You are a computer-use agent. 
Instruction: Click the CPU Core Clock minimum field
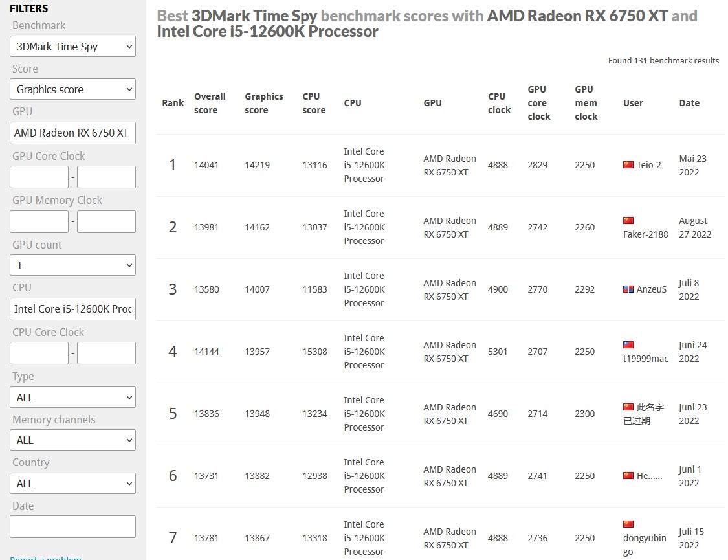click(x=39, y=353)
